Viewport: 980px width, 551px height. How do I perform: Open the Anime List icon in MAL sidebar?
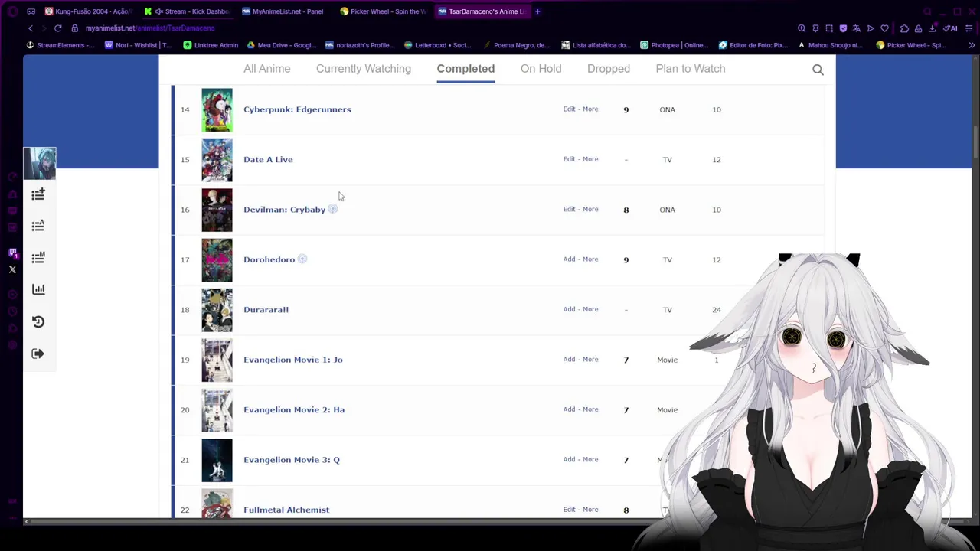38,226
